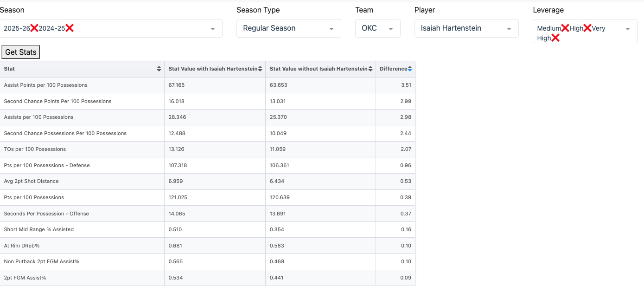Click the Difference column header text
This screenshot has height=286, width=644.
pos(393,69)
